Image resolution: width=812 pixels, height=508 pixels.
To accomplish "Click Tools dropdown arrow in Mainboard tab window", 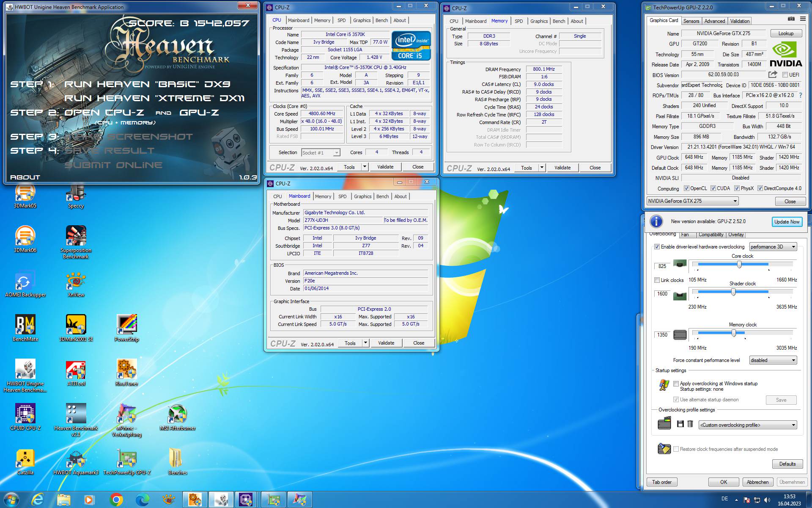I will coord(365,343).
